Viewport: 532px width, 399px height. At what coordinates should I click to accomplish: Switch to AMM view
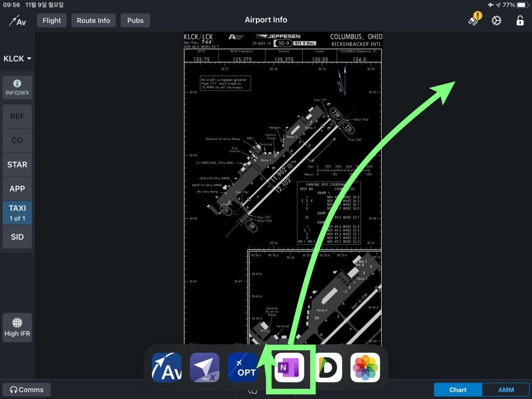click(x=505, y=390)
